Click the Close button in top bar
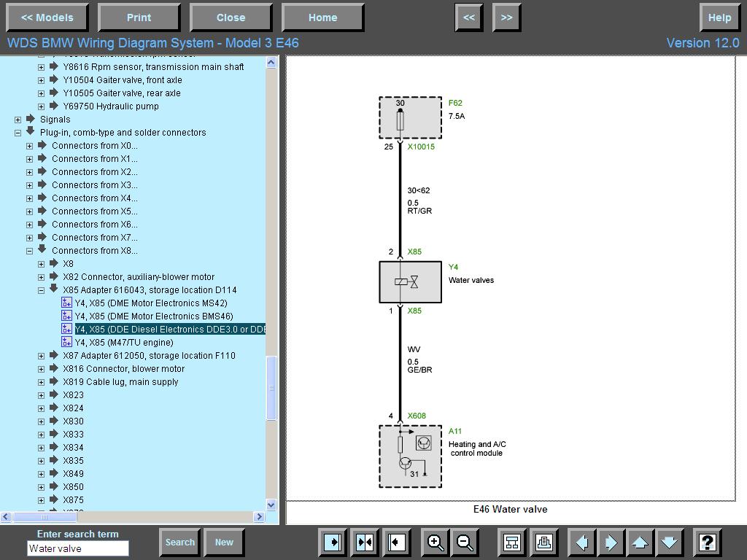747x560 pixels. 231,17
